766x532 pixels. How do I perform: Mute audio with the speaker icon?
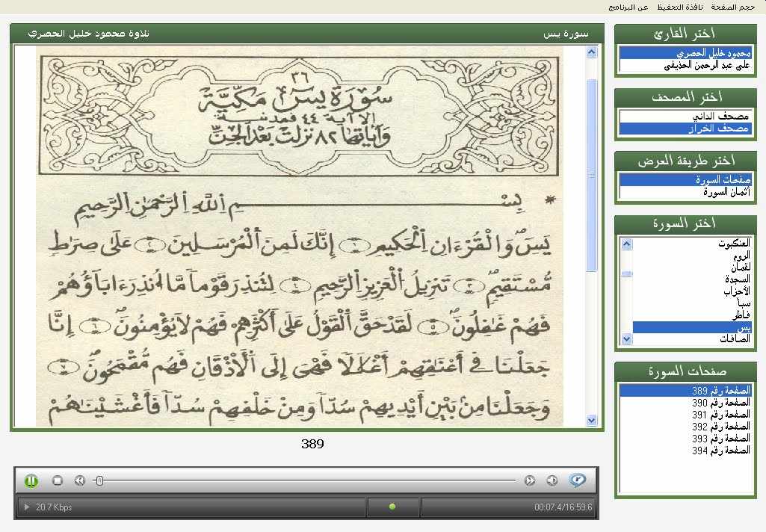[x=552, y=480]
